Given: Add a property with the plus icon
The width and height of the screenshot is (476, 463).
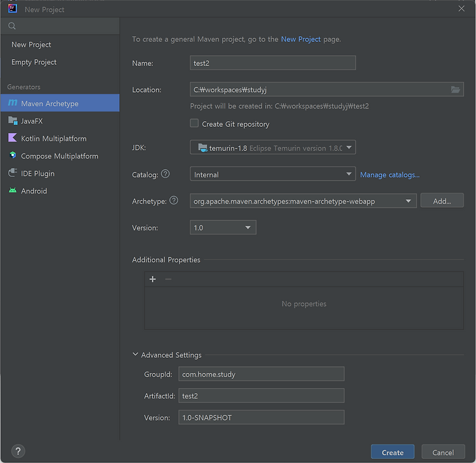Looking at the screenshot, I should 153,279.
